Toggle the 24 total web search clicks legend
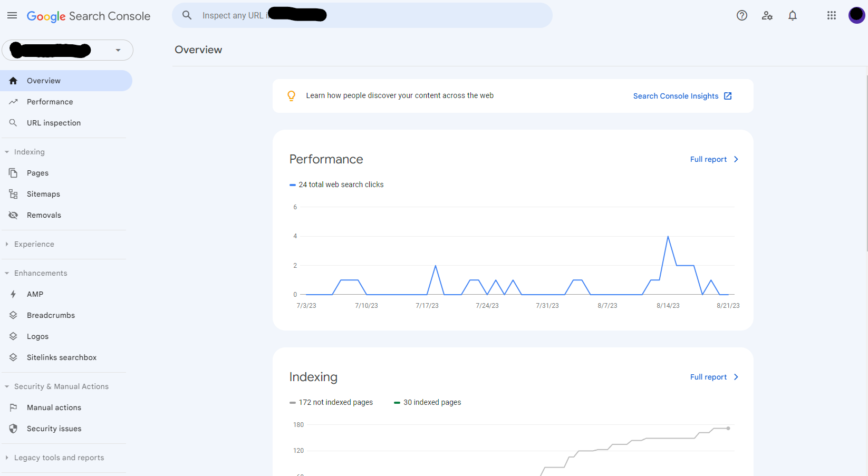868x476 pixels. (x=336, y=184)
